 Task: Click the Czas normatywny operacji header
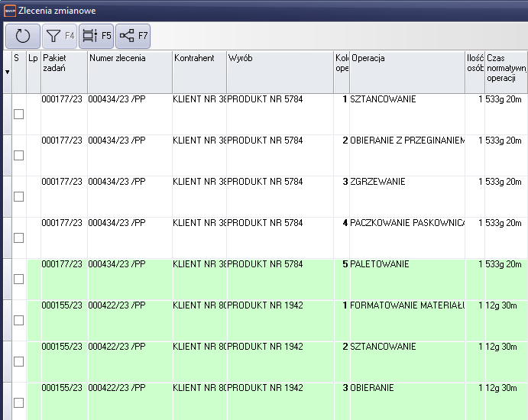point(505,68)
